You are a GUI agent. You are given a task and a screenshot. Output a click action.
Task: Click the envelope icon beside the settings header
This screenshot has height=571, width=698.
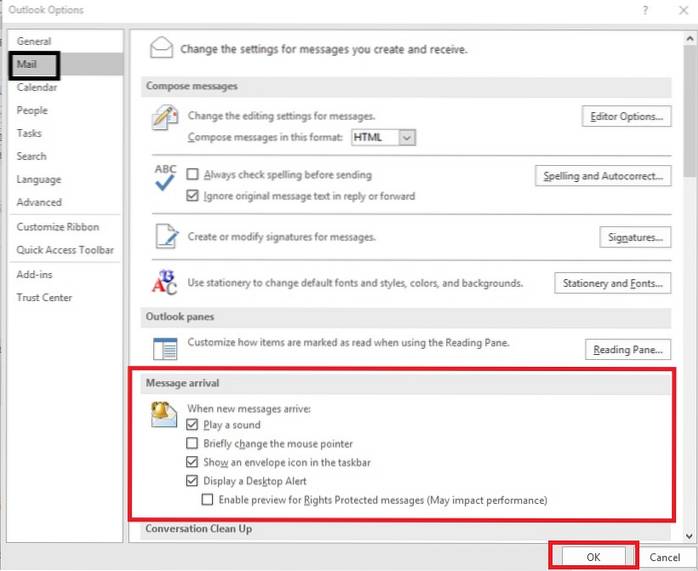point(160,47)
